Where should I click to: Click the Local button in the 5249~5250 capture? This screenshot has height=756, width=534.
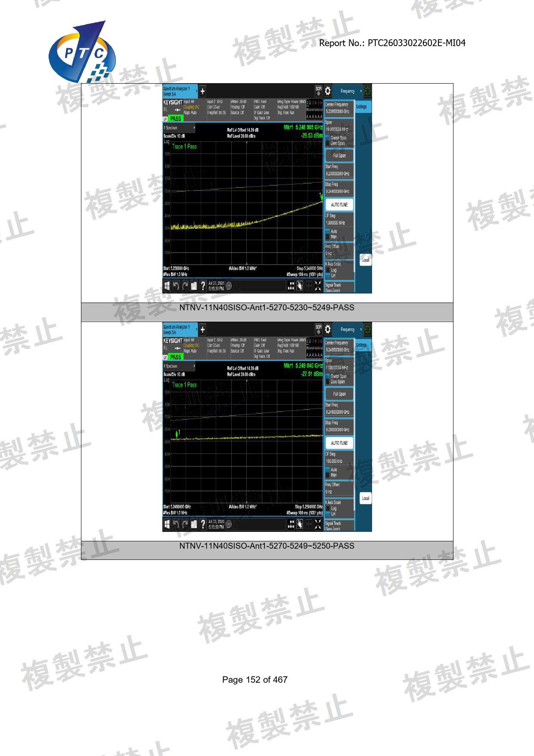[366, 498]
